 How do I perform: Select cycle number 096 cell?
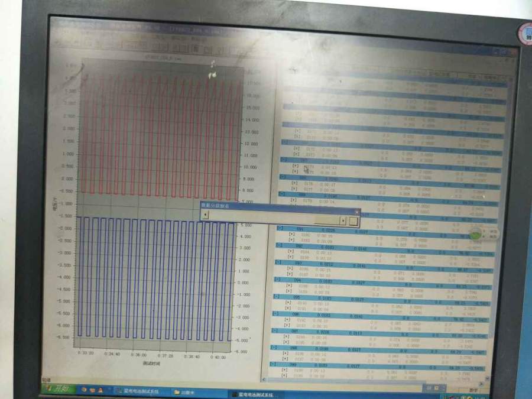pyautogui.click(x=295, y=314)
